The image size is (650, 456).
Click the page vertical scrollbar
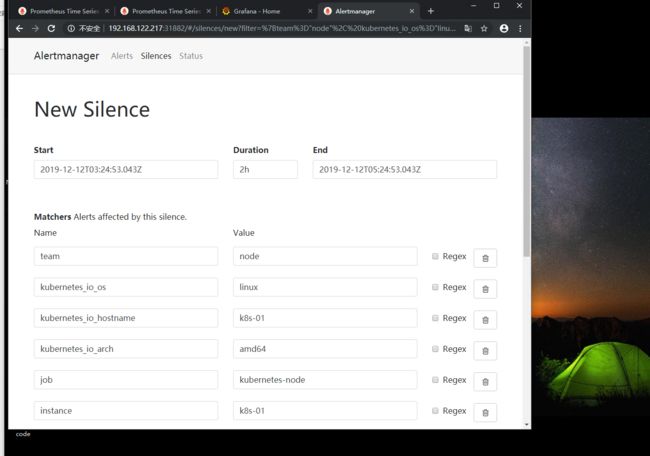coord(527,150)
